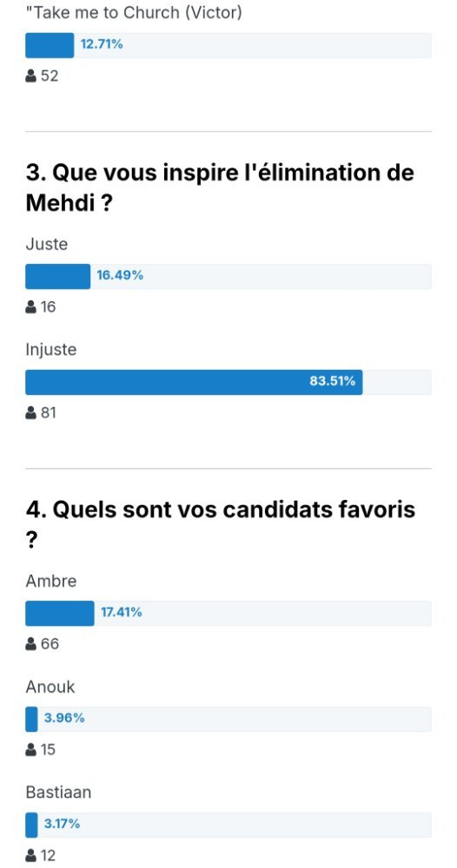Click the Ambre 17.41% progress bar
This screenshot has width=457, height=868.
228,614
